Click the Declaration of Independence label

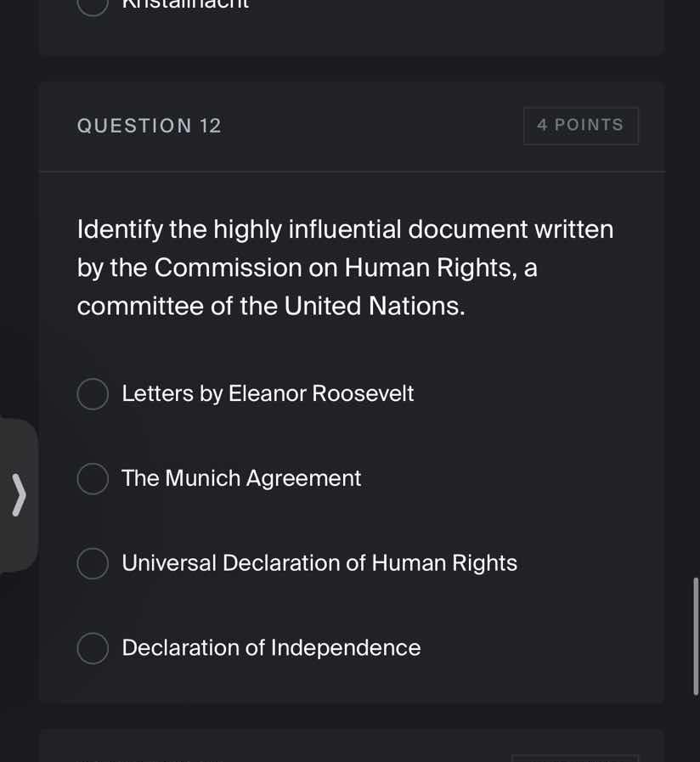[271, 648]
